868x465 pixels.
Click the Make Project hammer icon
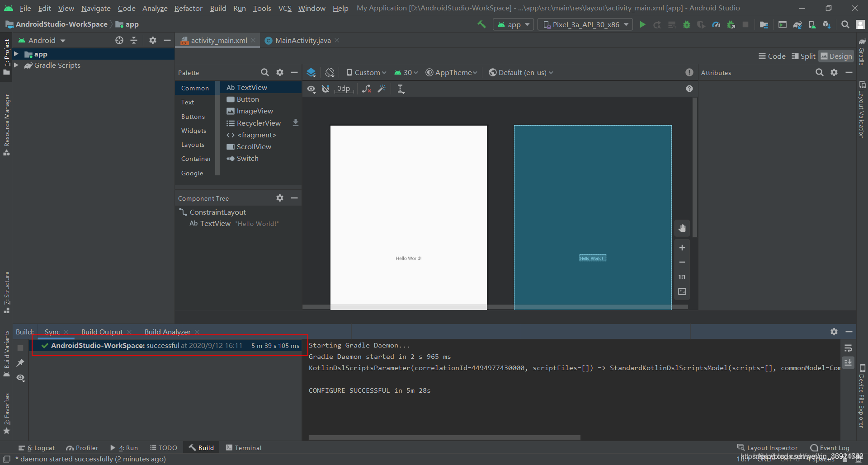tap(481, 24)
